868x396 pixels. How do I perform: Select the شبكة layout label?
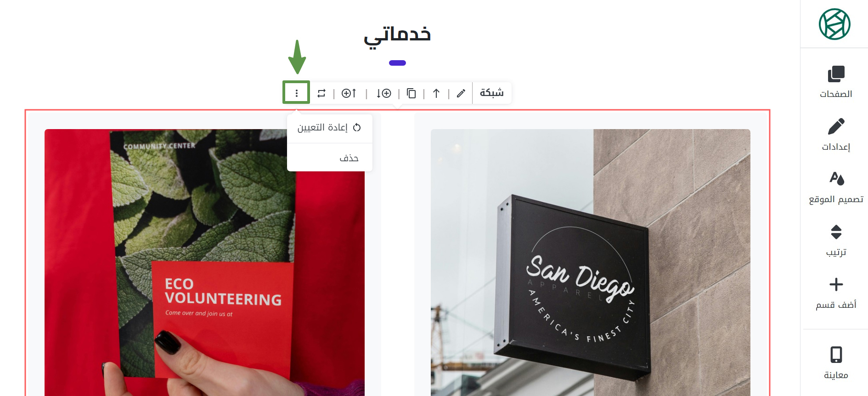pyautogui.click(x=491, y=93)
